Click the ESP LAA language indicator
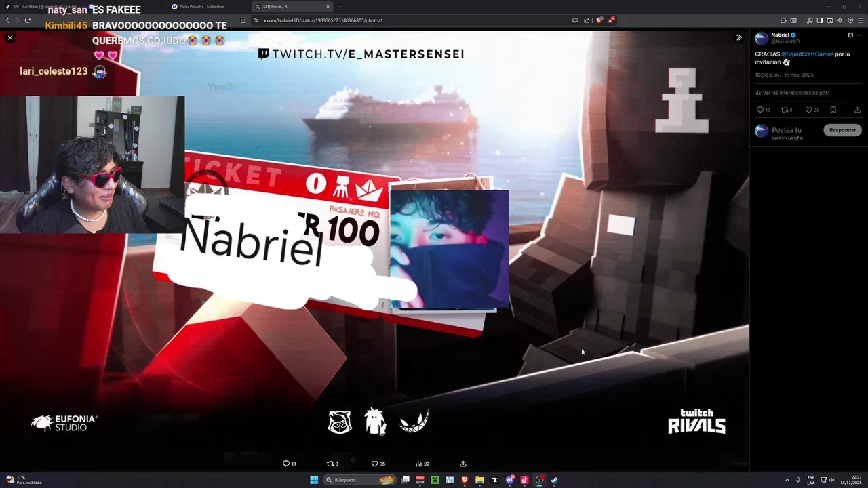The height and width of the screenshot is (488, 868). [811, 480]
